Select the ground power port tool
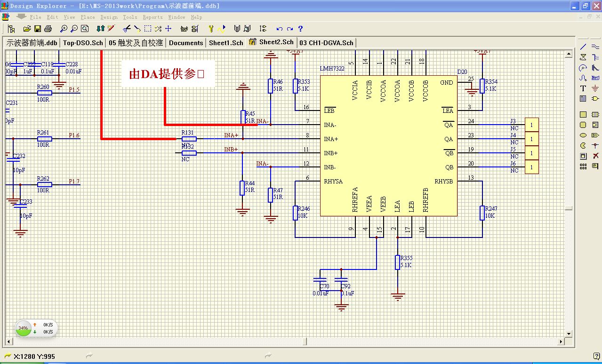Screen dimensions: 602x364 tap(595, 88)
